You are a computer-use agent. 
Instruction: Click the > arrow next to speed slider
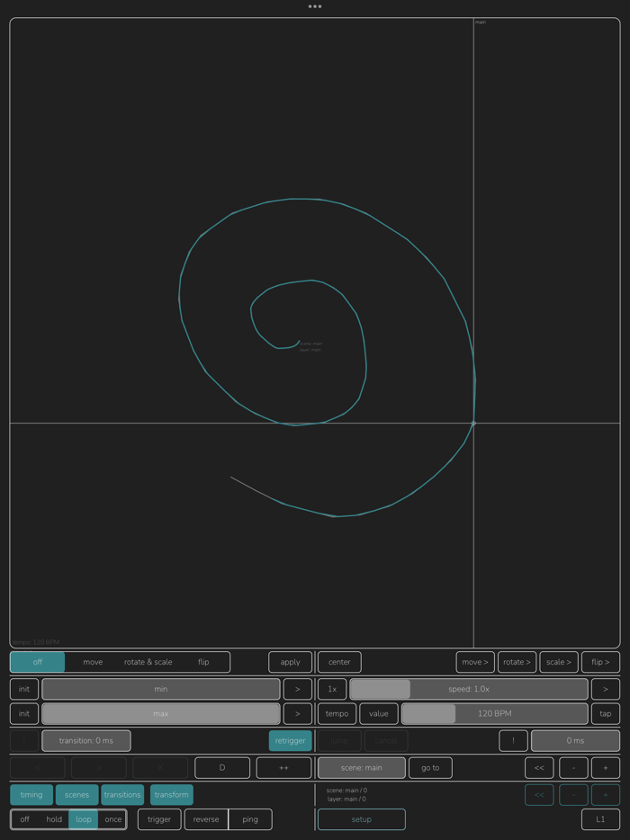(606, 689)
